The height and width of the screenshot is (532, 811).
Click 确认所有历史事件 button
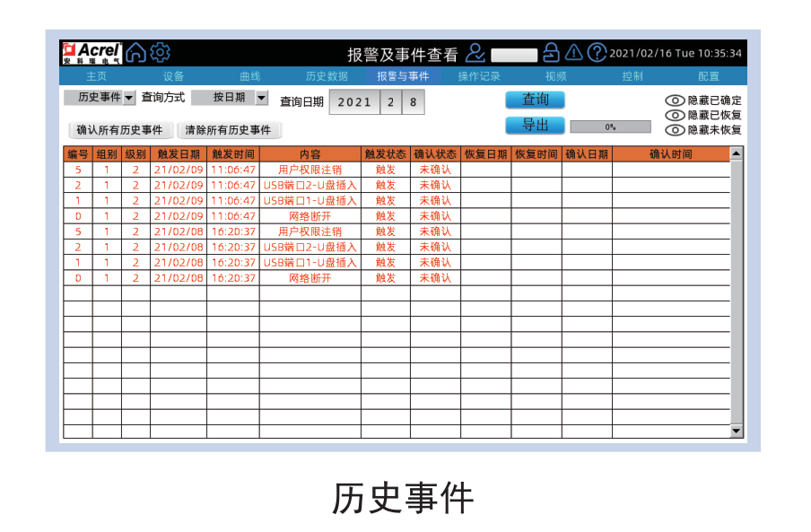pos(119,130)
